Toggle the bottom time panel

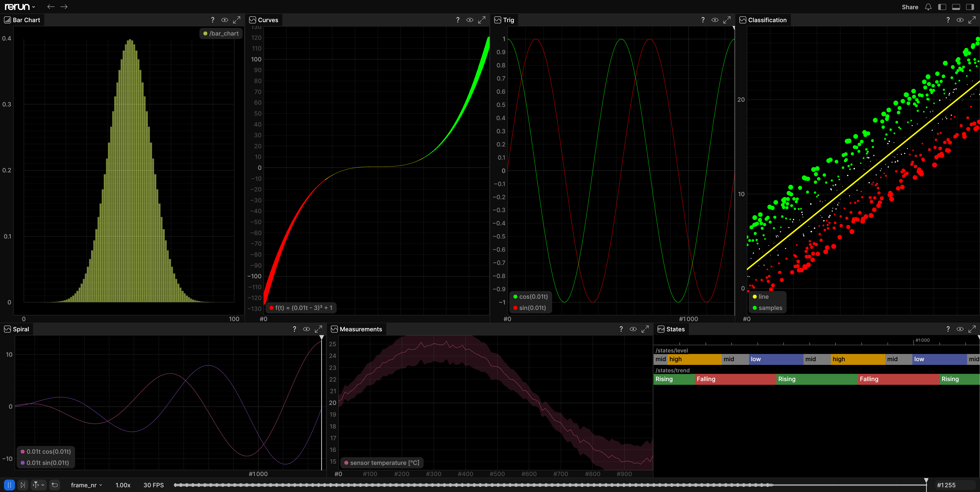pyautogui.click(x=956, y=7)
